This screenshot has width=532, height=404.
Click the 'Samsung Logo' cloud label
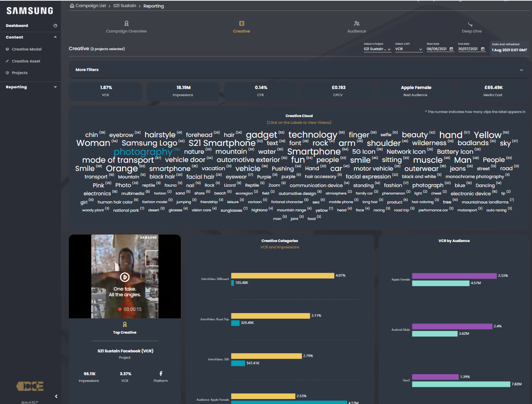pos(149,143)
